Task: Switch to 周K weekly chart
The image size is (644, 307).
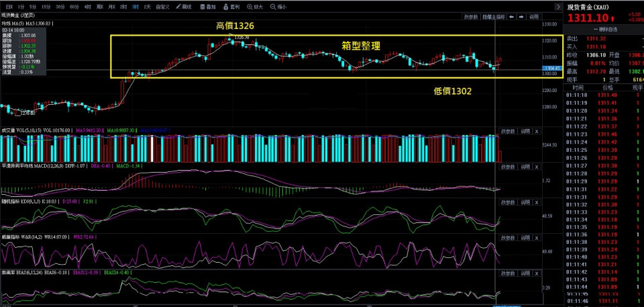Action: [x=100, y=7]
